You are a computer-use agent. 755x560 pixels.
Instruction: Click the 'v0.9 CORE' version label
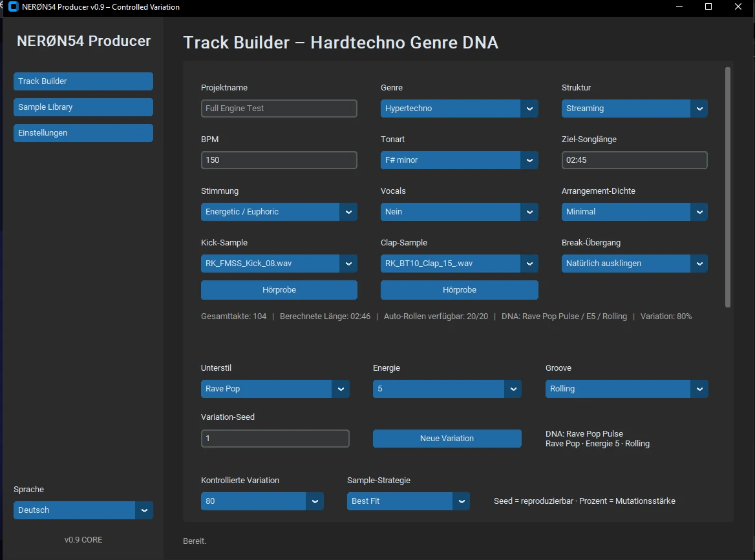tap(83, 540)
